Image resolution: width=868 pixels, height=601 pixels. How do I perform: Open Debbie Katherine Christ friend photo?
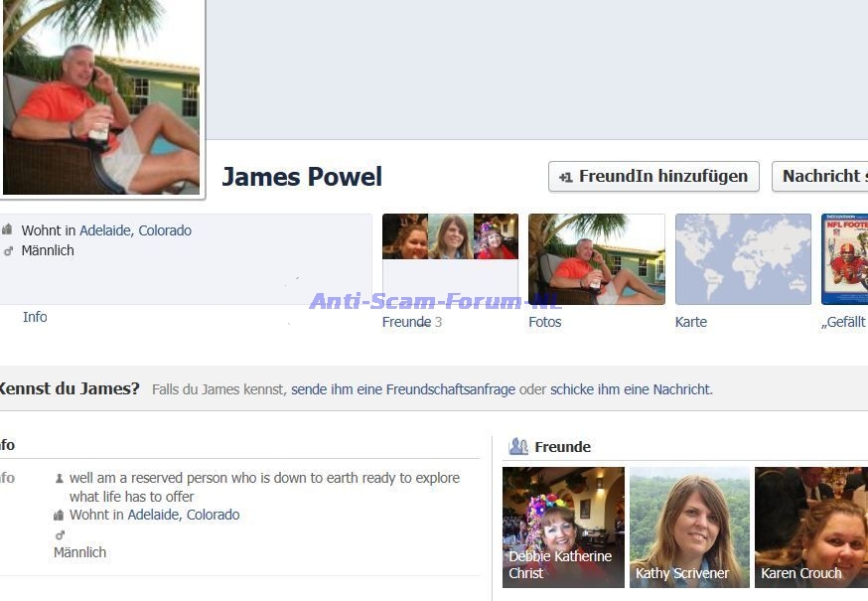pyautogui.click(x=563, y=526)
